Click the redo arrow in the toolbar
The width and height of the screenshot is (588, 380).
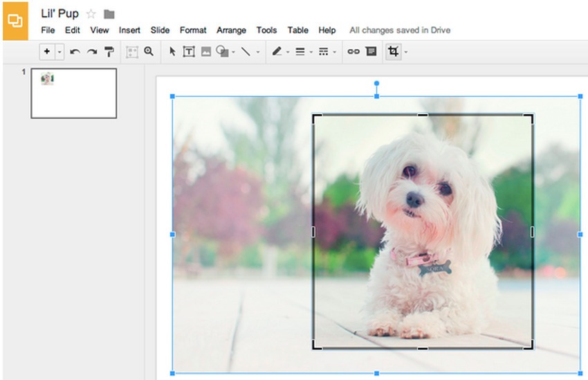(x=91, y=52)
